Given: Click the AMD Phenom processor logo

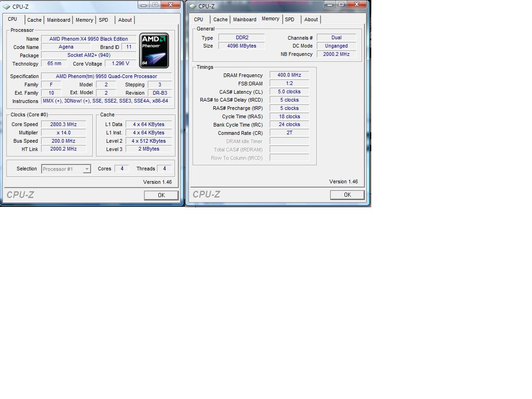Looking at the screenshot, I should [x=154, y=50].
